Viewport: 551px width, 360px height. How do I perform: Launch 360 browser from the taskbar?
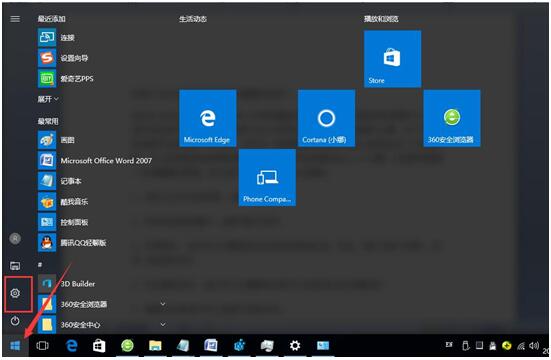tap(127, 346)
